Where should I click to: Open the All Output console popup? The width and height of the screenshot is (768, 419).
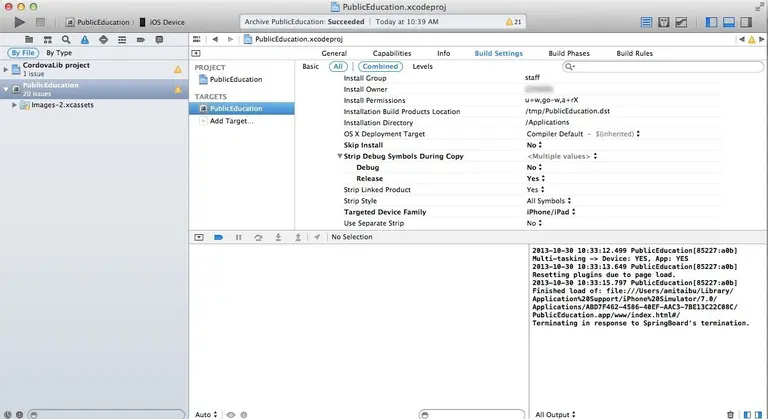point(555,415)
